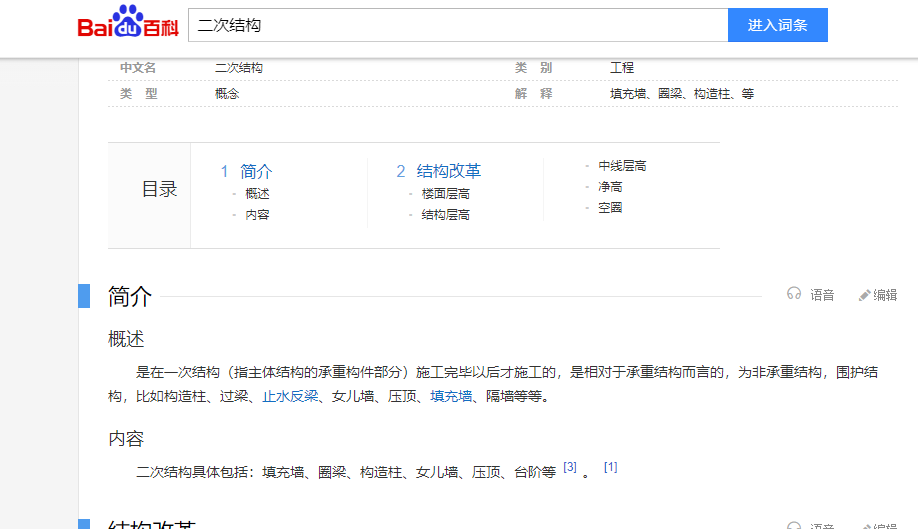Screen dimensions: 918x529
Task: Click the 解释 value 填充墙、圈梁、构造柱、等
Action: [x=682, y=94]
